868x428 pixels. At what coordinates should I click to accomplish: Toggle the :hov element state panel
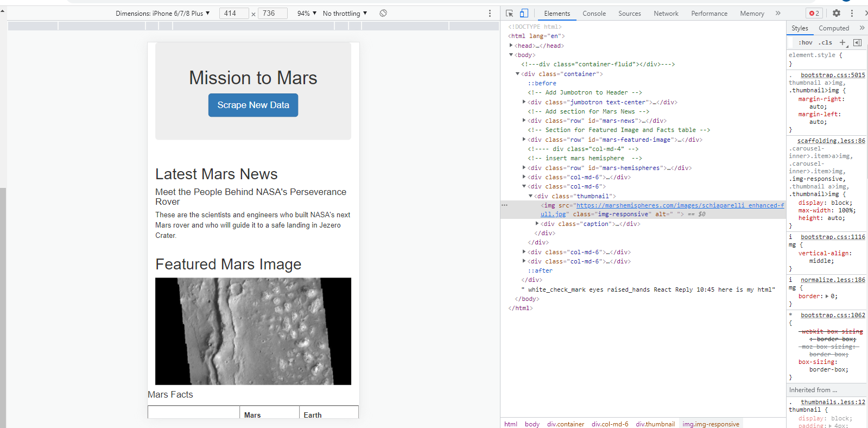[x=805, y=42]
